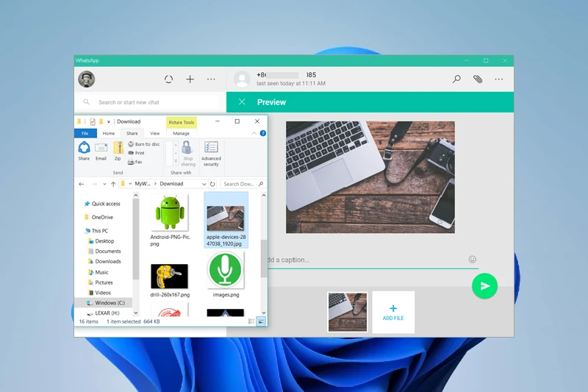Select Android-PNG-Pic.png file
Viewport: 588px width, 392px height.
[x=170, y=221]
